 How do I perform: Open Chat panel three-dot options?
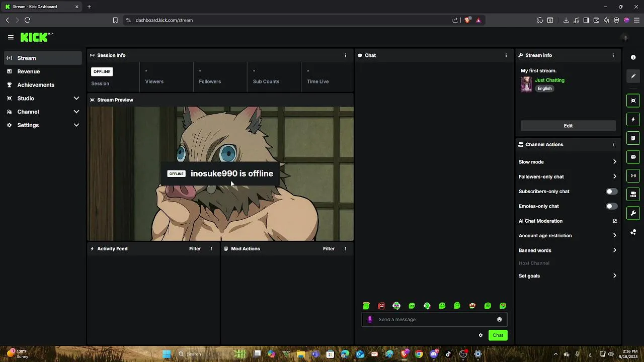pyautogui.click(x=506, y=55)
